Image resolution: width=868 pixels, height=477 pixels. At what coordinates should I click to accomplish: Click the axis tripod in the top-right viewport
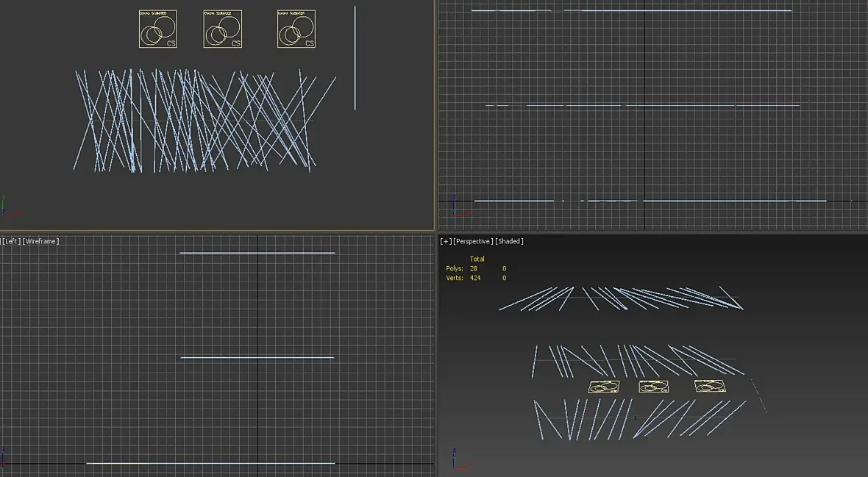(460, 205)
